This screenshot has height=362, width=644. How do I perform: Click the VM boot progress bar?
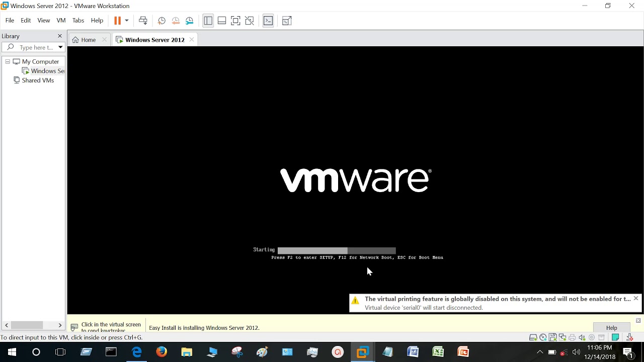[x=337, y=250]
